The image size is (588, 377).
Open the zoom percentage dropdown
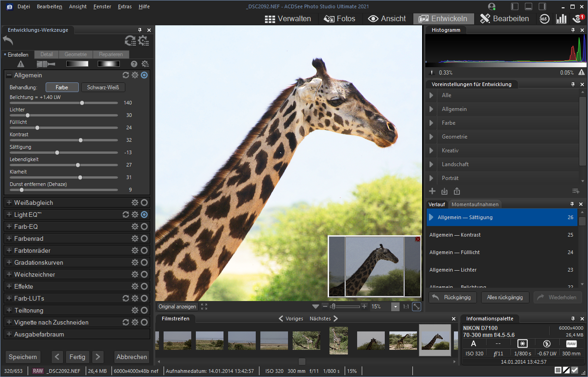pyautogui.click(x=395, y=307)
